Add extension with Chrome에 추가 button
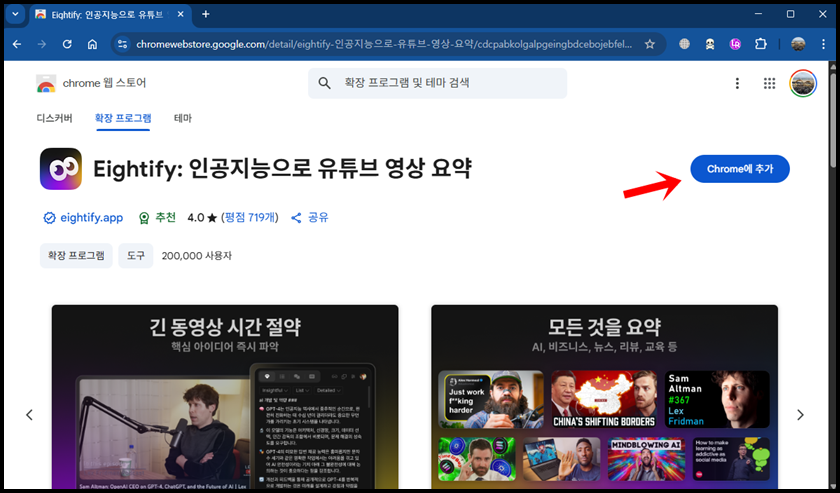 (740, 169)
